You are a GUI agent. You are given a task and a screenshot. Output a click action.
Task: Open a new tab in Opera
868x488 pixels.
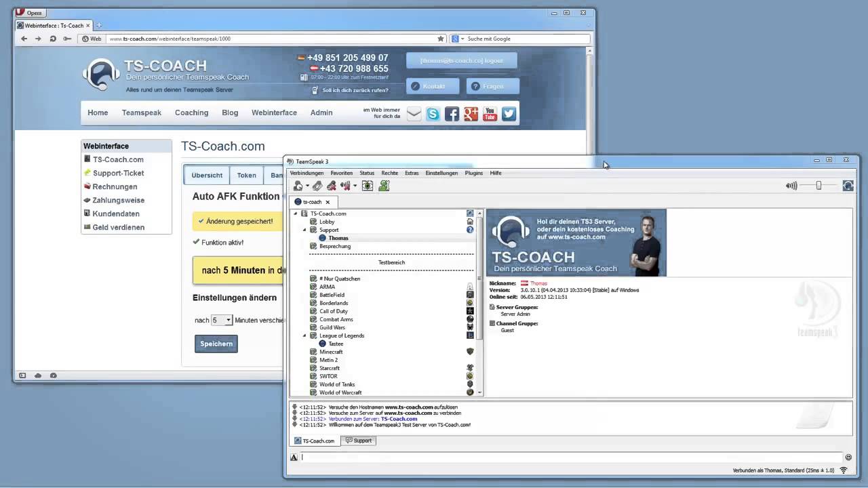tap(99, 25)
